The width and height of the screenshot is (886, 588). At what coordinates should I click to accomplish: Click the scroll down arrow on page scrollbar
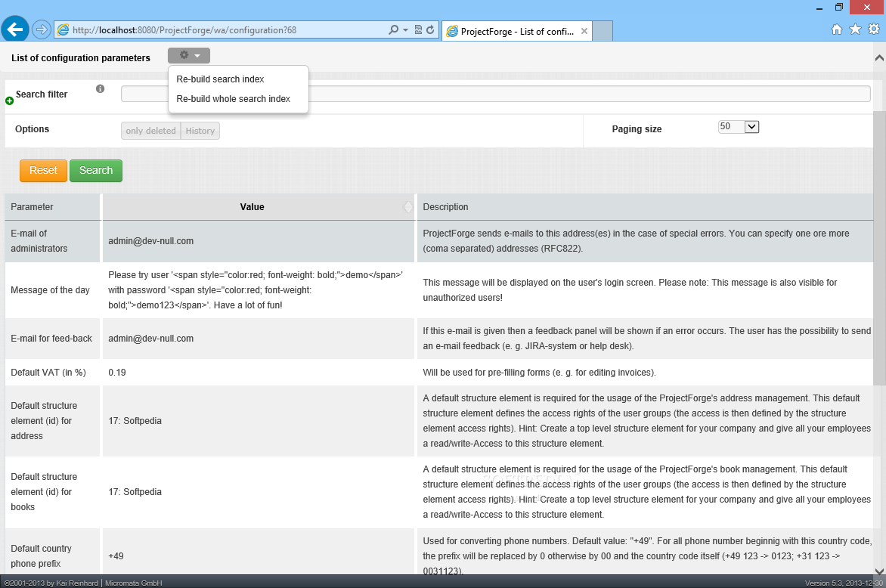879,571
